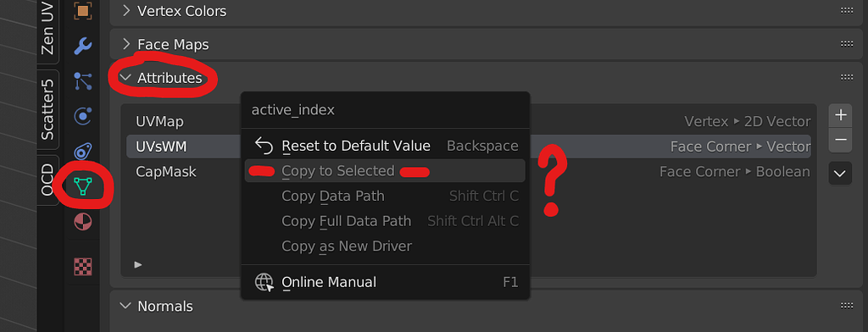Open the Object Constraints properties tab
The image size is (868, 332).
pyautogui.click(x=82, y=152)
